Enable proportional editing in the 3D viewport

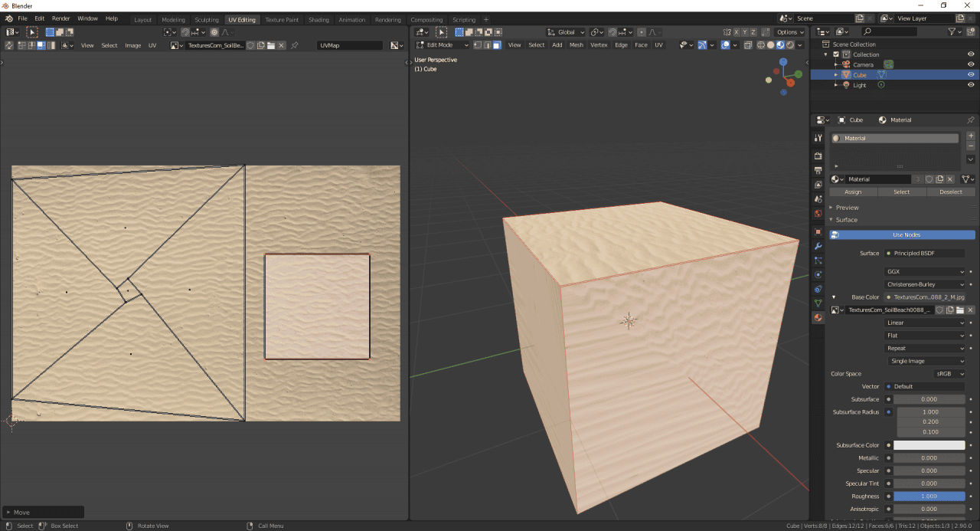pyautogui.click(x=641, y=31)
